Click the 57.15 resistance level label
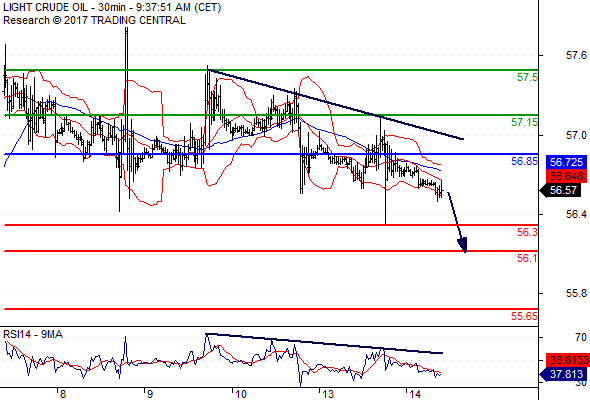 coord(524,122)
